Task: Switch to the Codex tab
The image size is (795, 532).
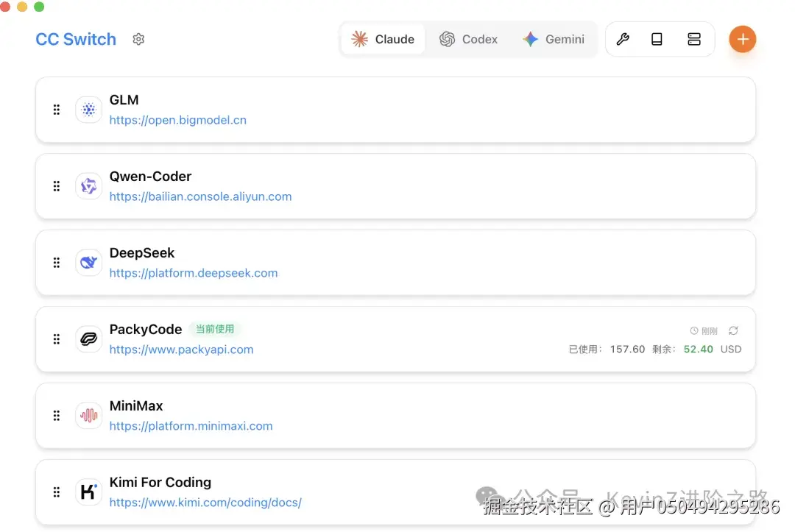Action: tap(468, 39)
